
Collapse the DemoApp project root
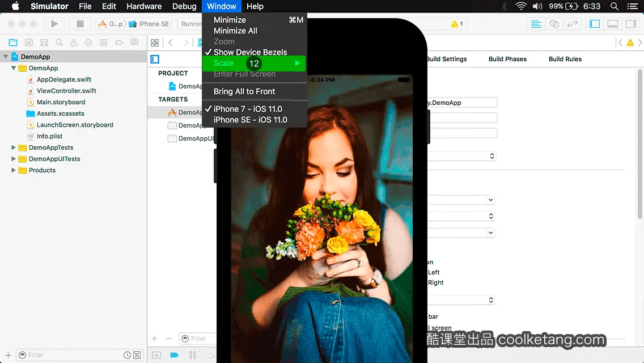tap(6, 57)
